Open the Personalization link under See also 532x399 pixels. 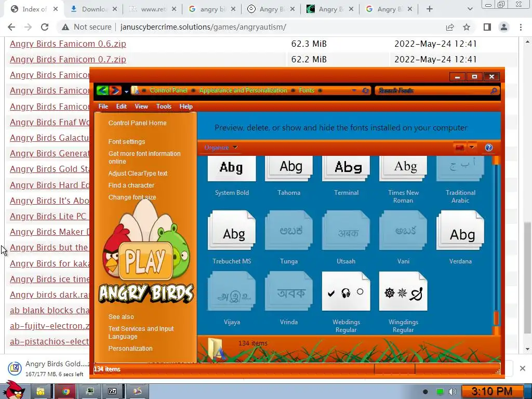coord(130,349)
